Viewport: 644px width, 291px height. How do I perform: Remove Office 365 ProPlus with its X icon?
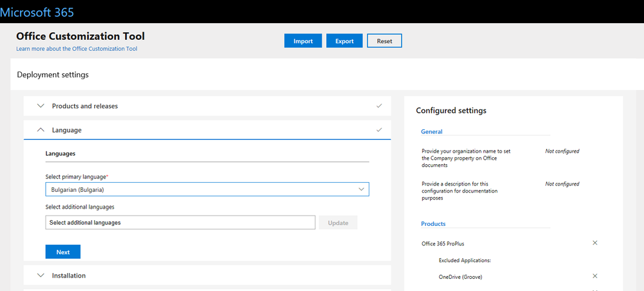click(x=595, y=243)
